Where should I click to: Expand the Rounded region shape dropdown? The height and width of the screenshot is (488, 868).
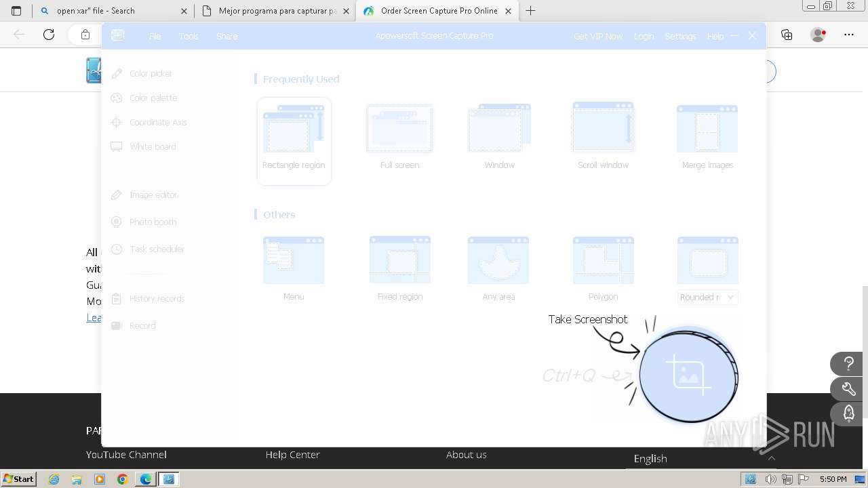pyautogui.click(x=707, y=297)
